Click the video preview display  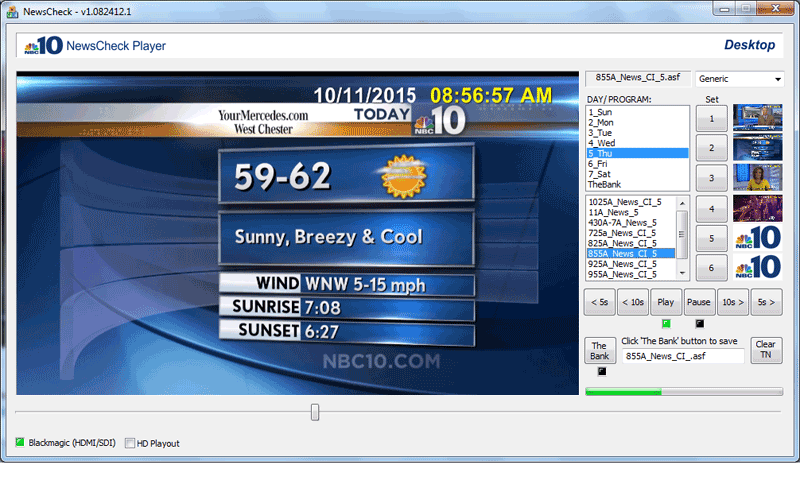click(297, 233)
